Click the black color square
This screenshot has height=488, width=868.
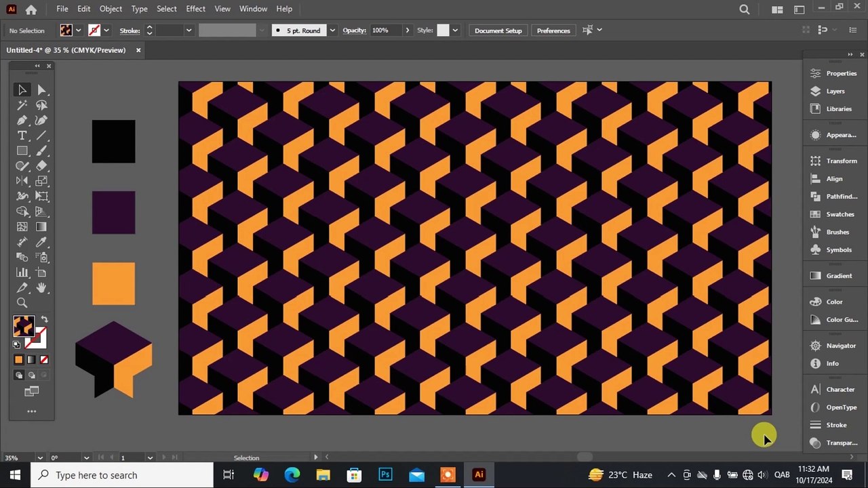(x=113, y=142)
